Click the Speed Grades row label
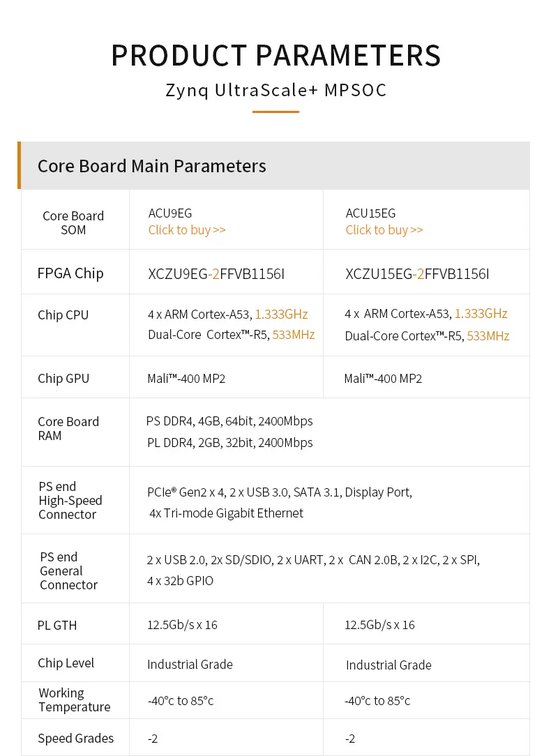The height and width of the screenshot is (756, 551). pyautogui.click(x=75, y=739)
